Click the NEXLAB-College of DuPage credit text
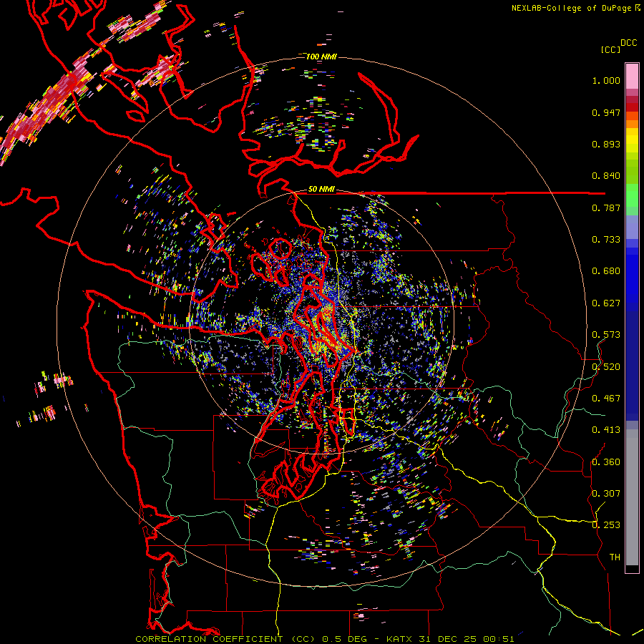This screenshot has width=644, height=644. (575, 8)
